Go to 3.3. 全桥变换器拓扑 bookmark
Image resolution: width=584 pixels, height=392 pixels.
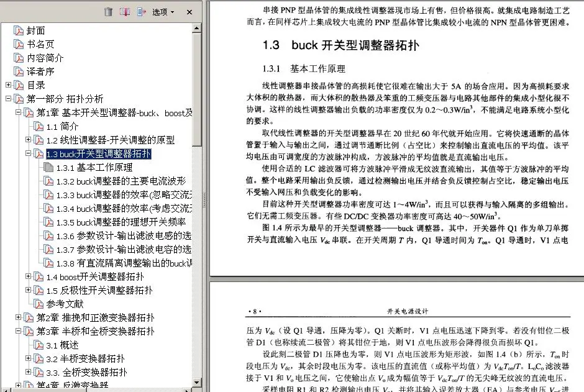tap(87, 372)
